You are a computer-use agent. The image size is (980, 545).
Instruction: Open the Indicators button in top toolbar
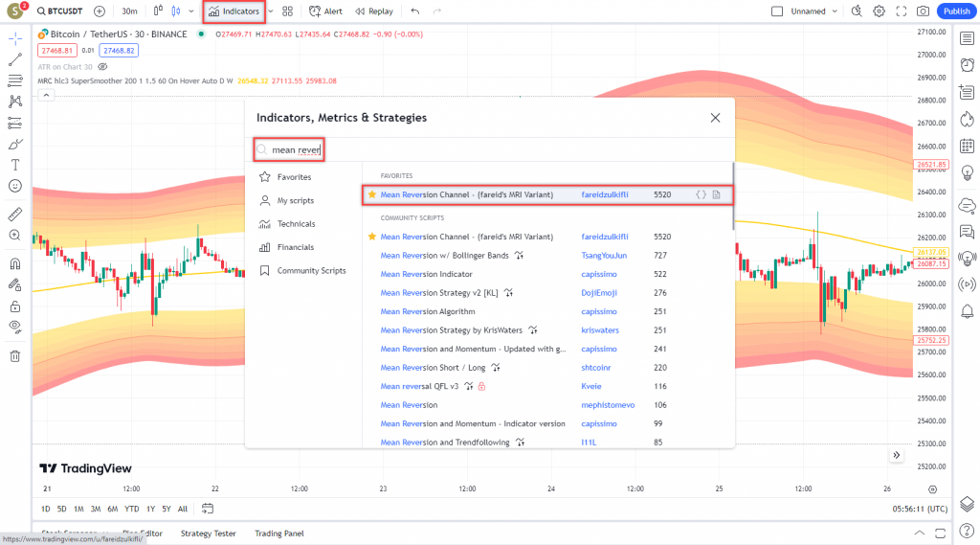click(234, 11)
